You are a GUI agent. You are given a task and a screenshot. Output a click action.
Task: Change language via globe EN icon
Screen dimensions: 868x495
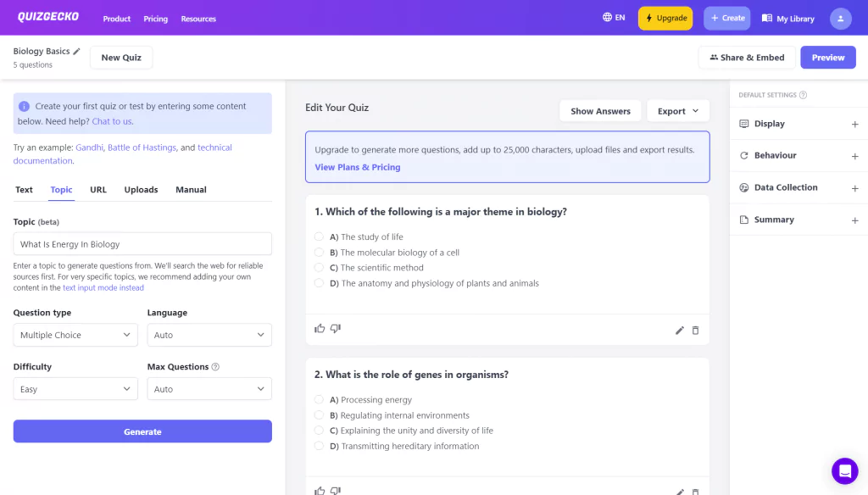(x=614, y=18)
